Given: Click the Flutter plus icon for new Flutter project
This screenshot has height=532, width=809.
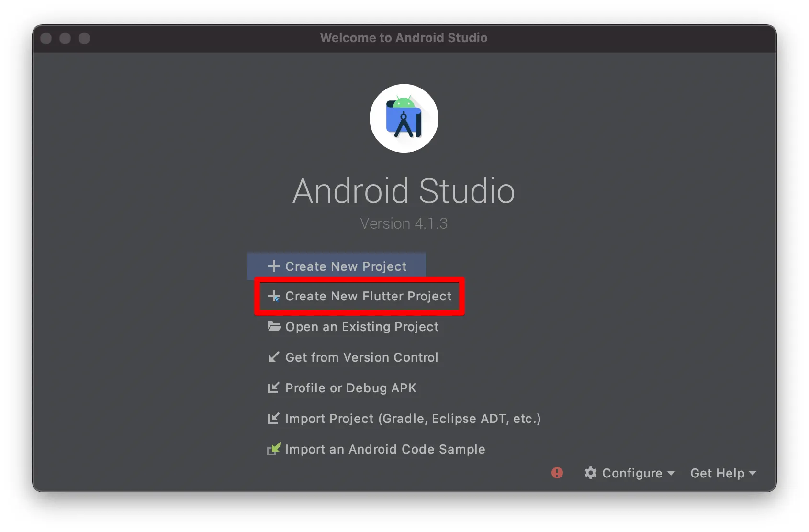Looking at the screenshot, I should [274, 296].
